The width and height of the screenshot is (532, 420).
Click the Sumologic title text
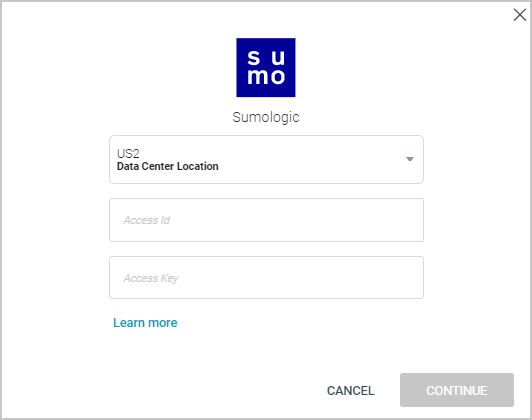pyautogui.click(x=266, y=117)
